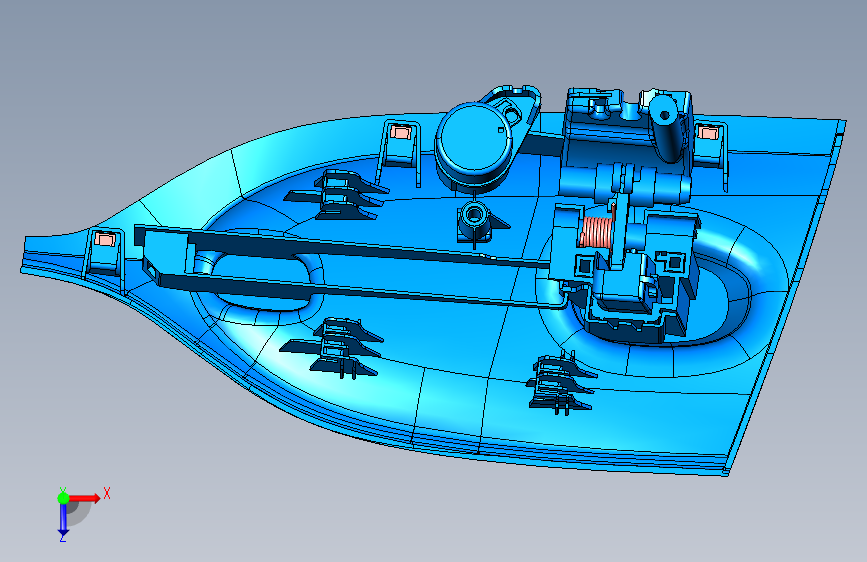
Task: Click the blue Z axis arrow on triad
Action: pos(62,519)
